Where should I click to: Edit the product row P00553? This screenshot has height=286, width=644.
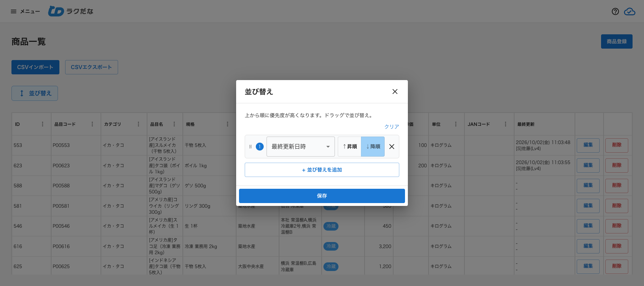pyautogui.click(x=588, y=145)
